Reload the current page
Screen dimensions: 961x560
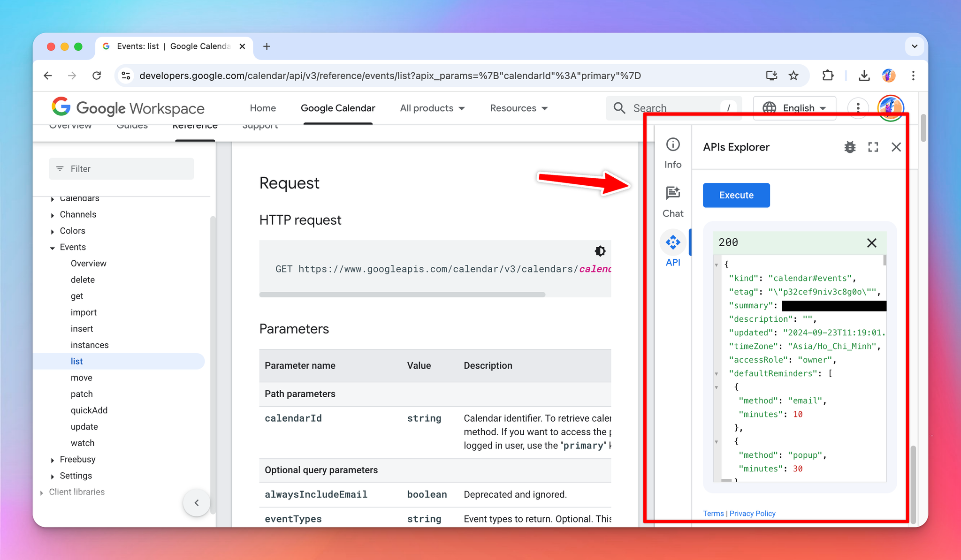tap(97, 76)
